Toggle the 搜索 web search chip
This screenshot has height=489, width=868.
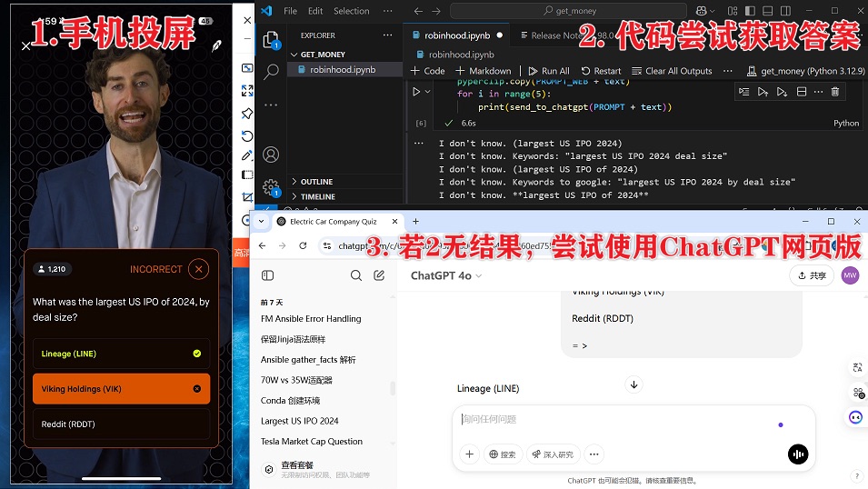503,454
